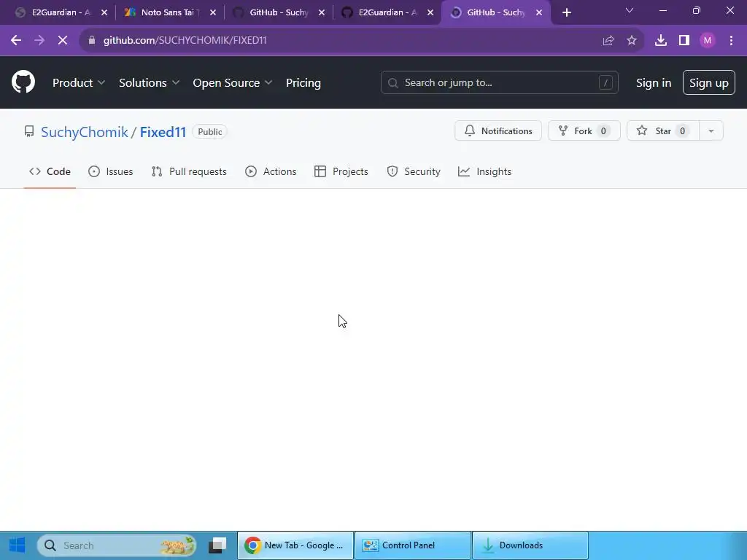Open Task View from the taskbar

pos(217,545)
